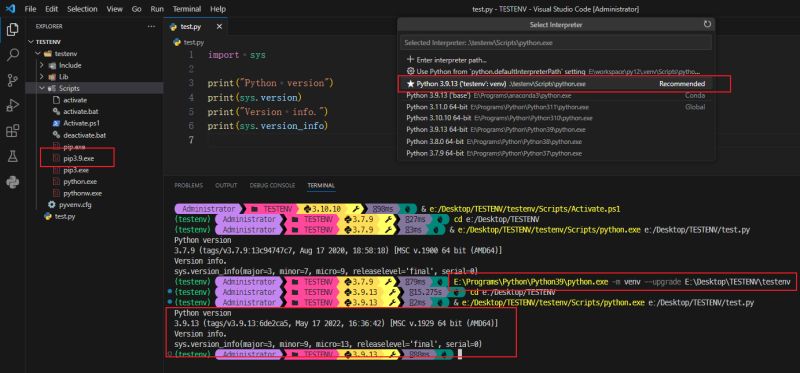Select Python 3.9.13 testenv venv interpreter
The width and height of the screenshot is (800, 373).
(x=556, y=84)
